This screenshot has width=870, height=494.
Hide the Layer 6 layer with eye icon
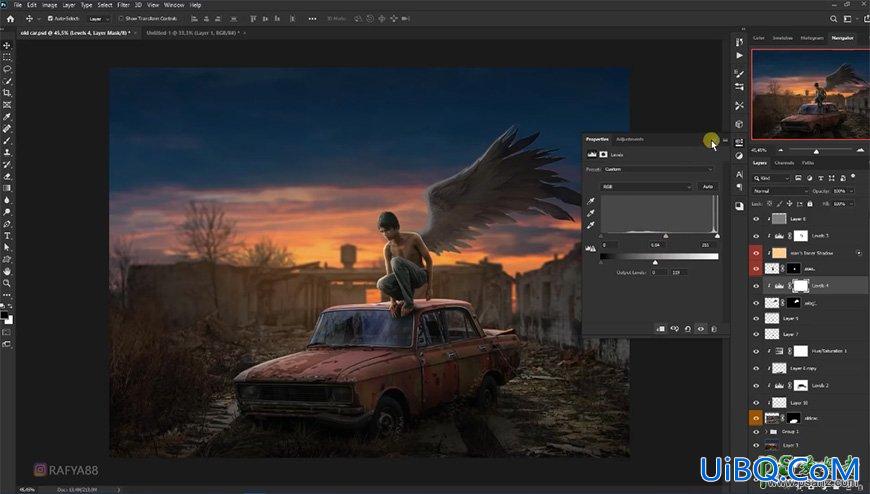pyautogui.click(x=756, y=219)
